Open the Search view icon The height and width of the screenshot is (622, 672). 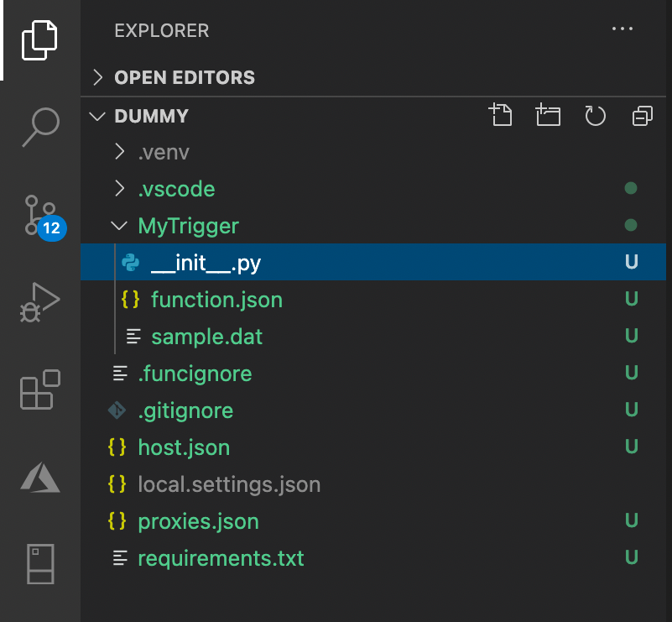(39, 127)
